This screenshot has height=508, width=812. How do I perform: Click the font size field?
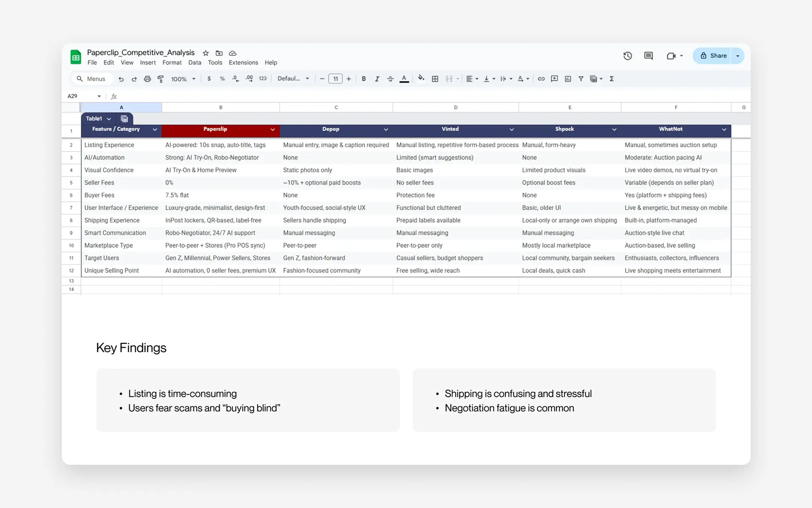click(335, 79)
